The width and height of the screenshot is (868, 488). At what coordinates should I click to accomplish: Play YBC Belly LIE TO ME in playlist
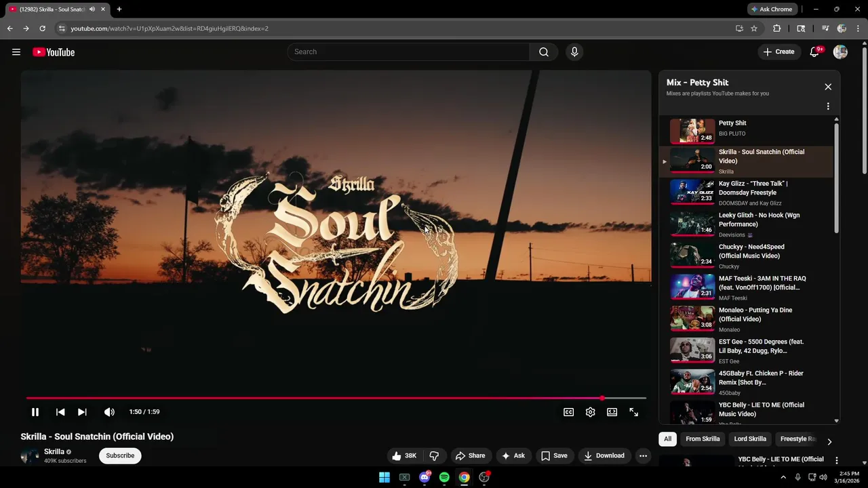(746, 413)
